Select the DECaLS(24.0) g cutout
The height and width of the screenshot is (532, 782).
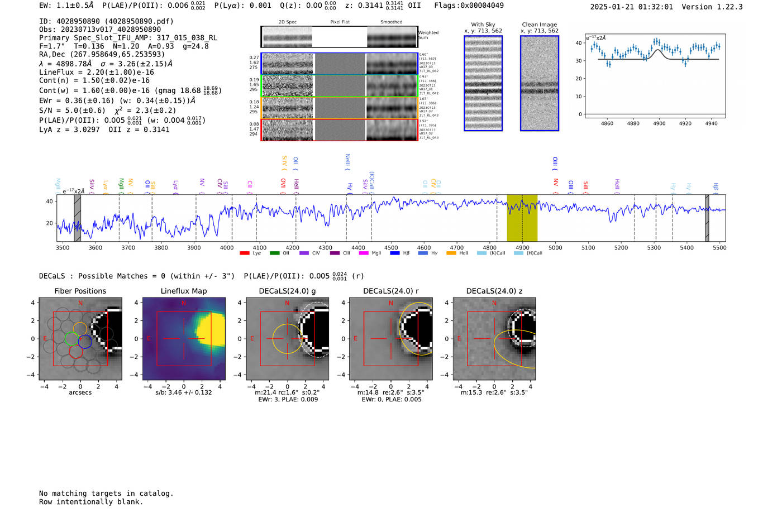pos(288,339)
